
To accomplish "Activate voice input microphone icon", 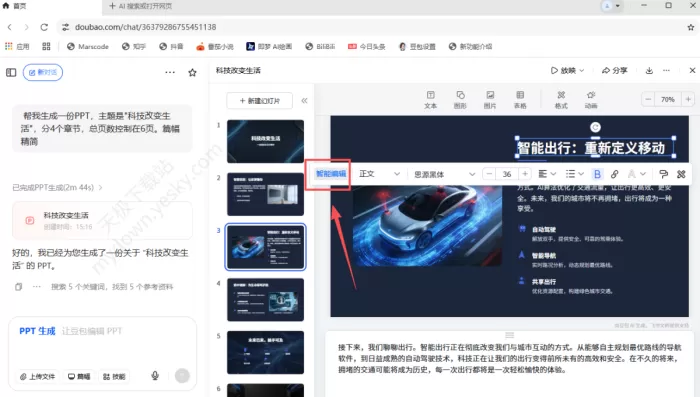I will [155, 376].
